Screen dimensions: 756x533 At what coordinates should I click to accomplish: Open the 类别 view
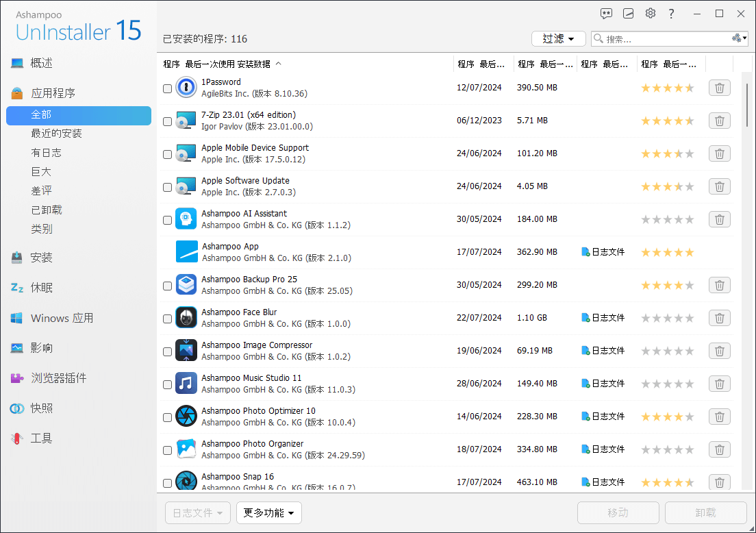[42, 229]
